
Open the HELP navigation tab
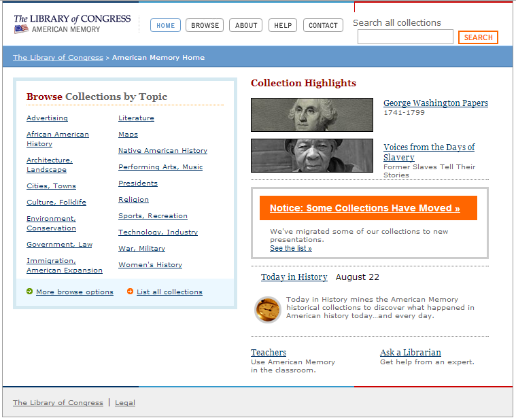pyautogui.click(x=283, y=25)
